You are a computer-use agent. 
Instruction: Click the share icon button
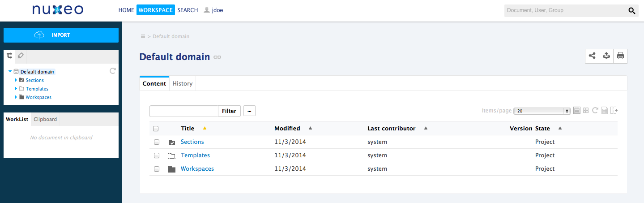[x=592, y=56]
